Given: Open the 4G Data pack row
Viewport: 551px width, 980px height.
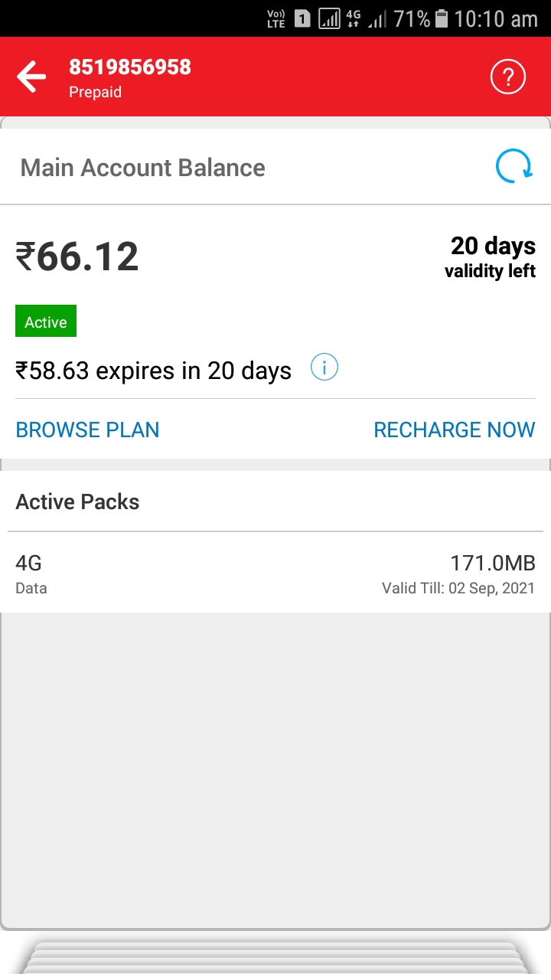Looking at the screenshot, I should point(275,574).
